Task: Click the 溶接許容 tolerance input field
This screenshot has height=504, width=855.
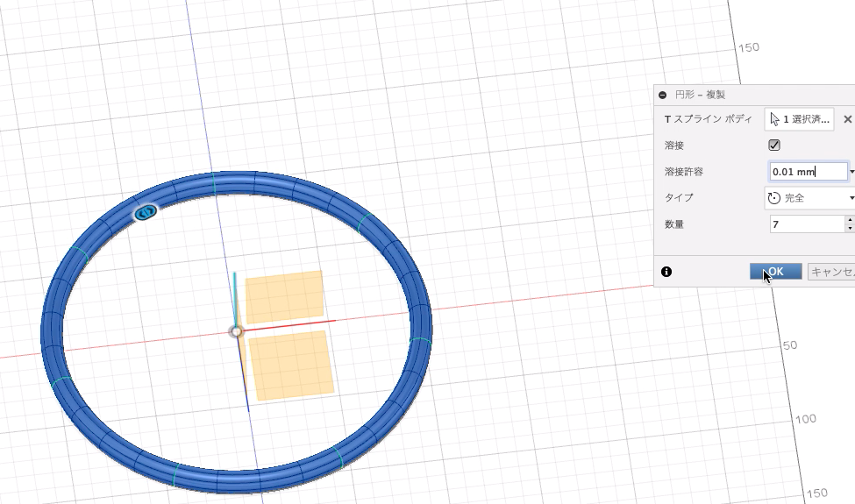Action: (x=809, y=172)
